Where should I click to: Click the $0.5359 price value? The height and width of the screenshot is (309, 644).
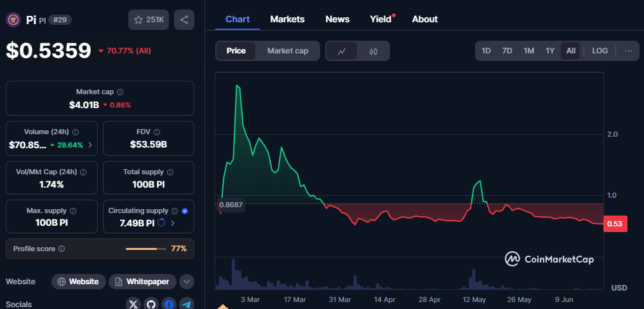(x=48, y=50)
